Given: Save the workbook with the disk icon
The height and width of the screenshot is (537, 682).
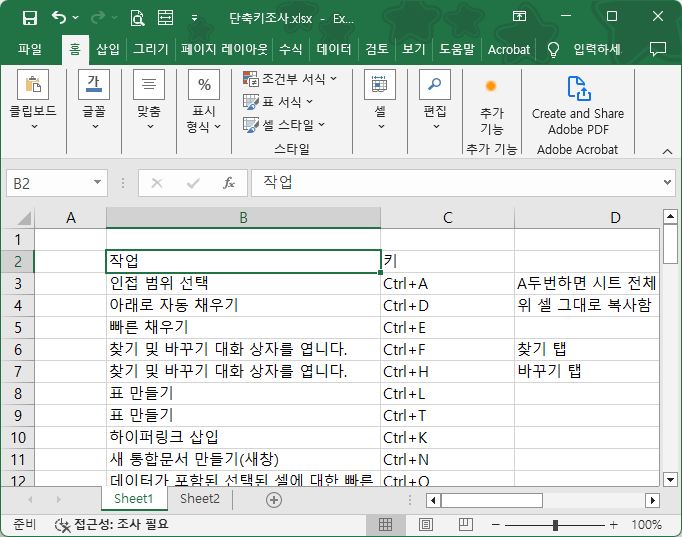Looking at the screenshot, I should tap(30, 18).
